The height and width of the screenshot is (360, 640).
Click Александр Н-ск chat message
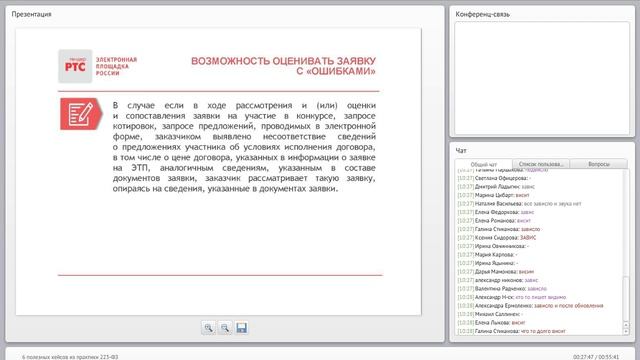coord(512,297)
